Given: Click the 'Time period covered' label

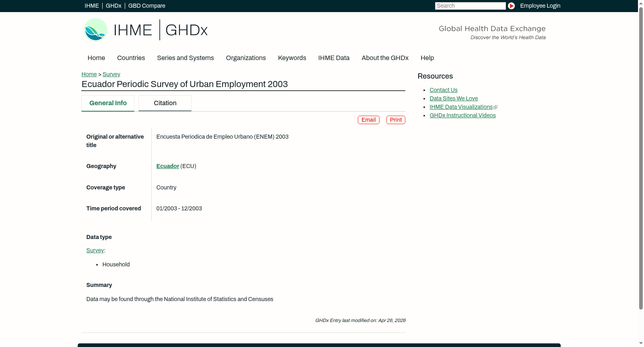Looking at the screenshot, I should pos(114,209).
